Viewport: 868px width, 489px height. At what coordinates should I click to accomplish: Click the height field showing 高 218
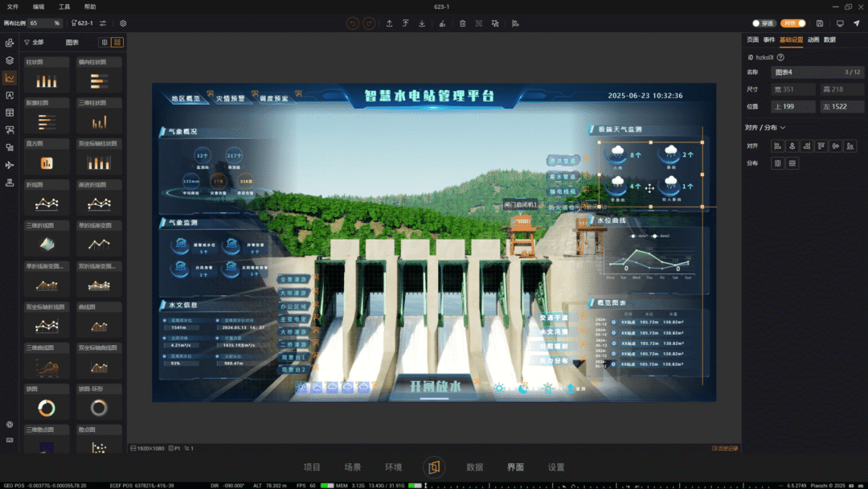coord(841,89)
